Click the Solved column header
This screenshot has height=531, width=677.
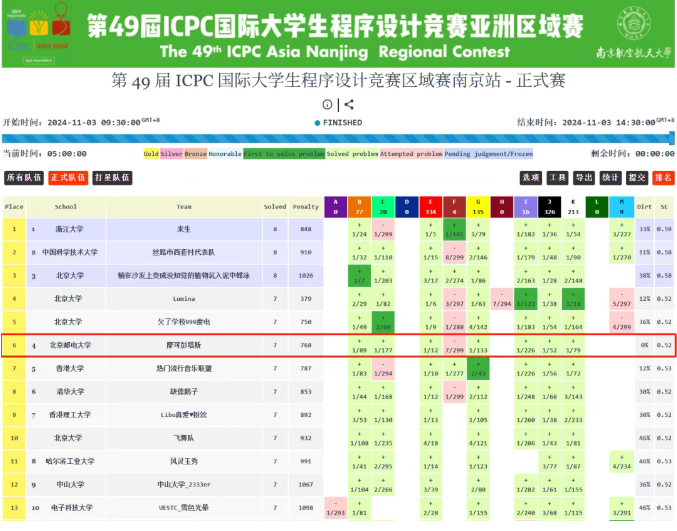(275, 207)
